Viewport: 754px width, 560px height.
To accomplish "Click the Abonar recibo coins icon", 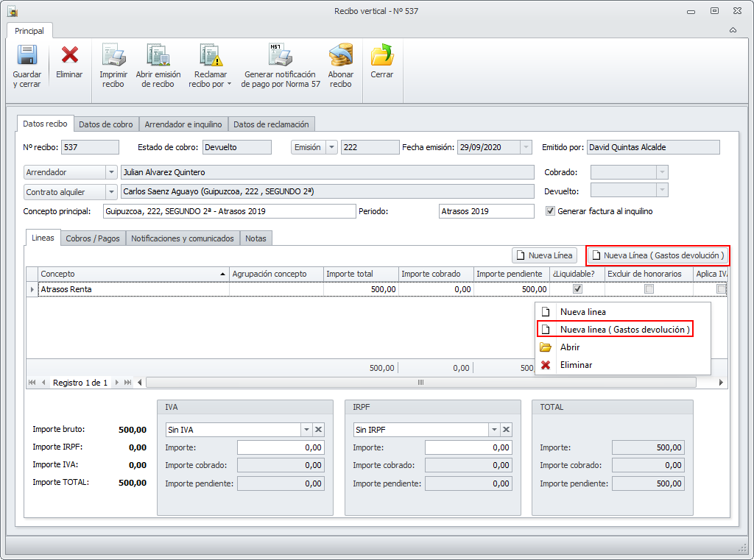I will pos(340,57).
